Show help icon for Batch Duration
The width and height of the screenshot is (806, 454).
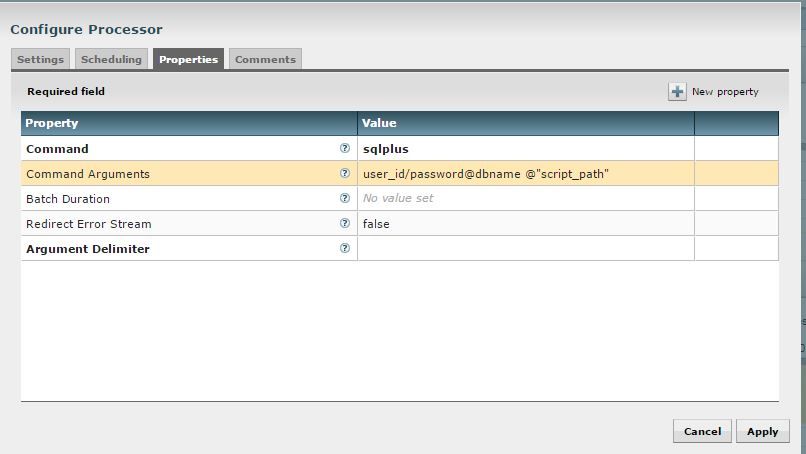click(x=344, y=198)
